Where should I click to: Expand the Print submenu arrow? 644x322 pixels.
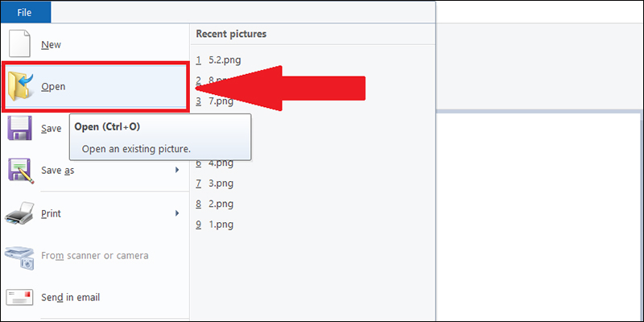[x=176, y=213]
